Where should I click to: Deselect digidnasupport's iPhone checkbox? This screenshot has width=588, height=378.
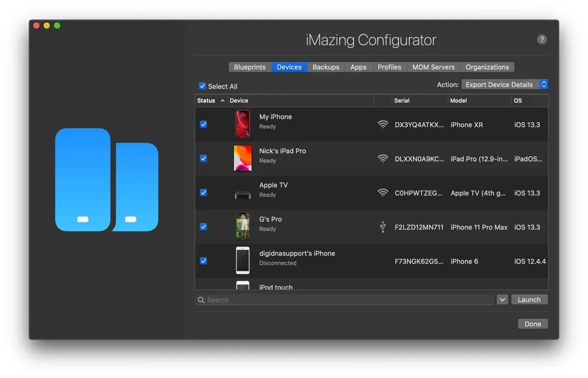pos(203,260)
